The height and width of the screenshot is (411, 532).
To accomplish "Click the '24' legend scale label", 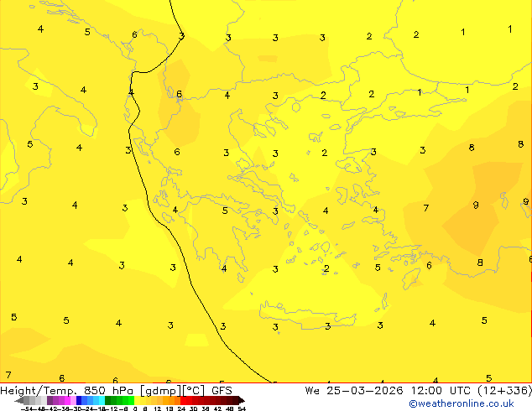I will pos(181,408).
